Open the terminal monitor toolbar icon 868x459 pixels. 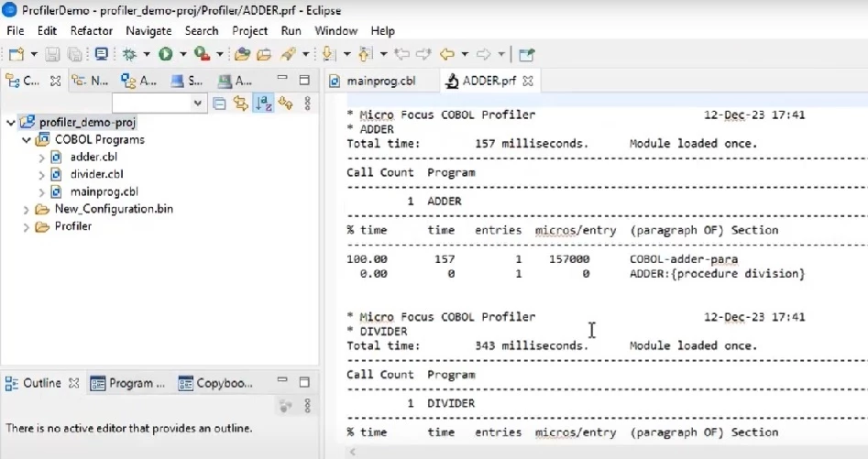(102, 54)
